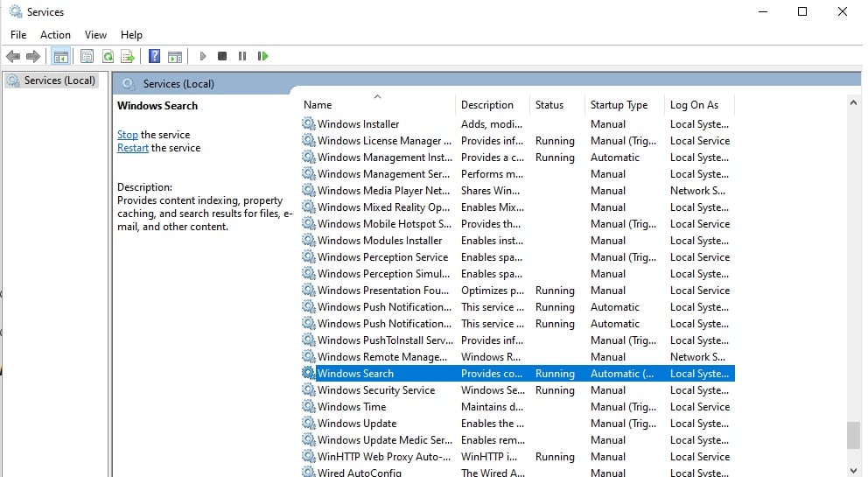This screenshot has width=868, height=477.
Task: Open the View menu
Action: (x=95, y=35)
